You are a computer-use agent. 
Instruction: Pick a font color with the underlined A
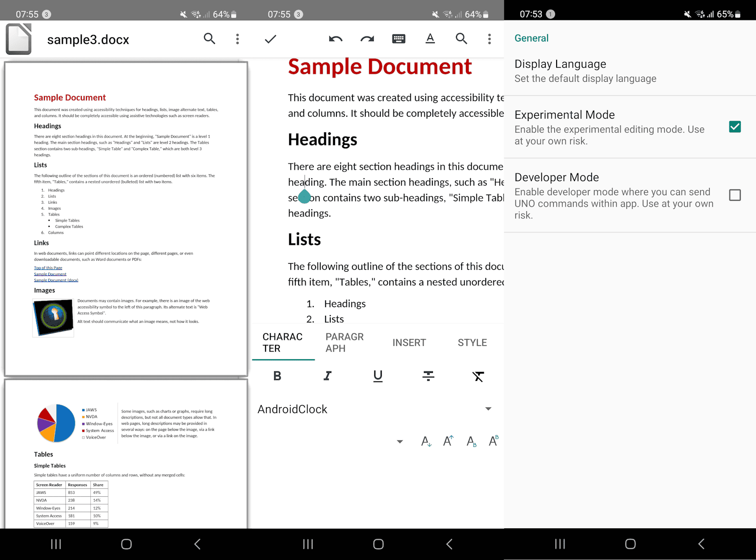pos(430,39)
